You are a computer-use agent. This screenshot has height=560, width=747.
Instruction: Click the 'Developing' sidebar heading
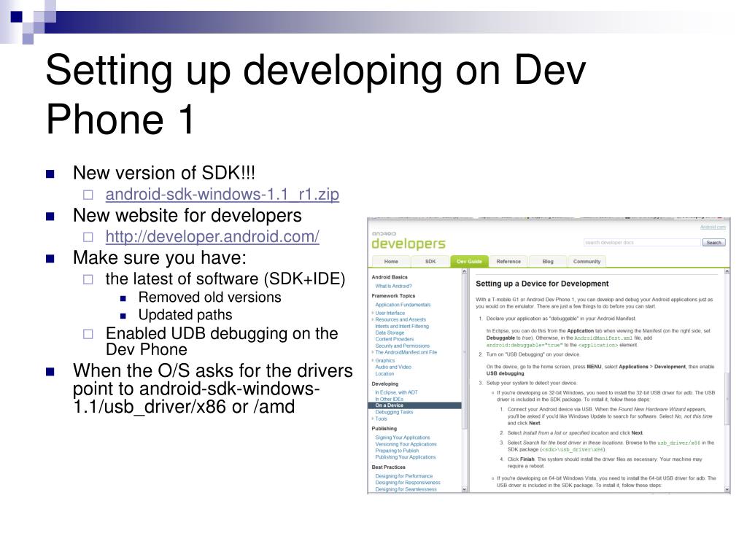[385, 384]
